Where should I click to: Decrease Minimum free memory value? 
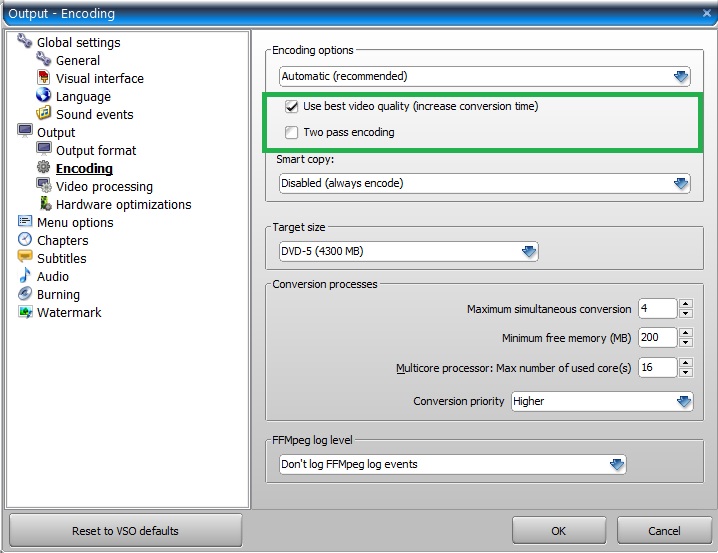pyautogui.click(x=685, y=342)
